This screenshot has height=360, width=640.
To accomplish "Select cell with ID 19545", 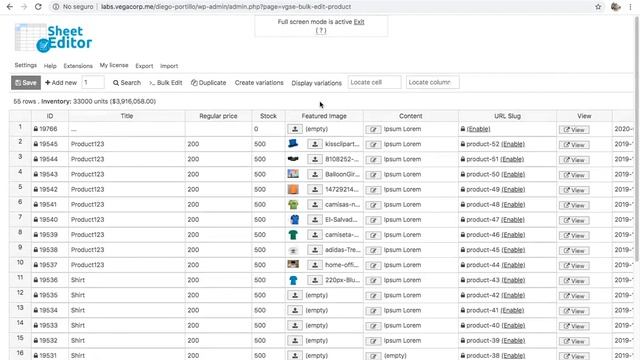I will [49, 144].
